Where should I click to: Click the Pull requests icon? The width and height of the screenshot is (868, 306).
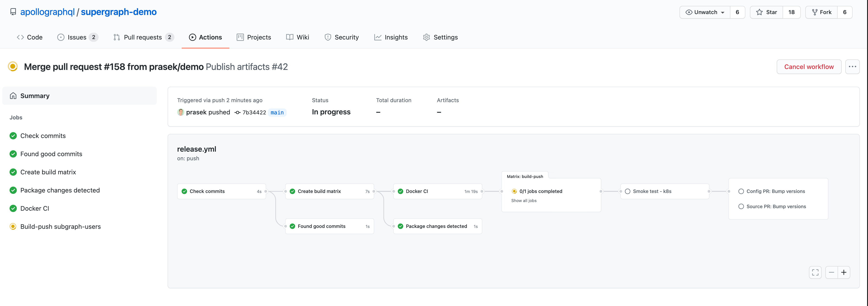tap(117, 37)
